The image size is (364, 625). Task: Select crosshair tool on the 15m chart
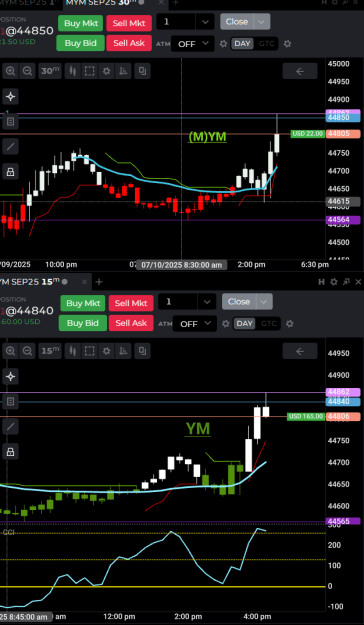pos(10,376)
